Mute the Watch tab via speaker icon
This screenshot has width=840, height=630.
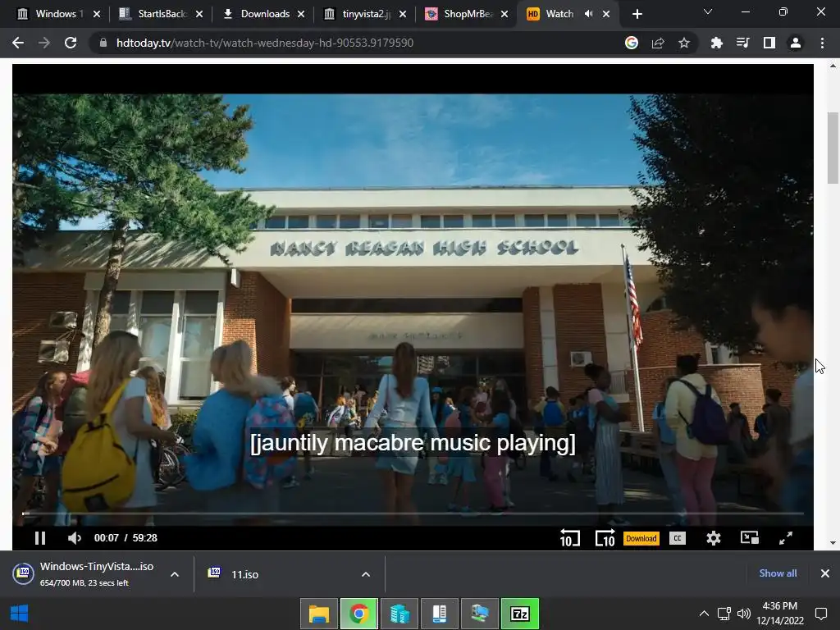[x=589, y=14]
